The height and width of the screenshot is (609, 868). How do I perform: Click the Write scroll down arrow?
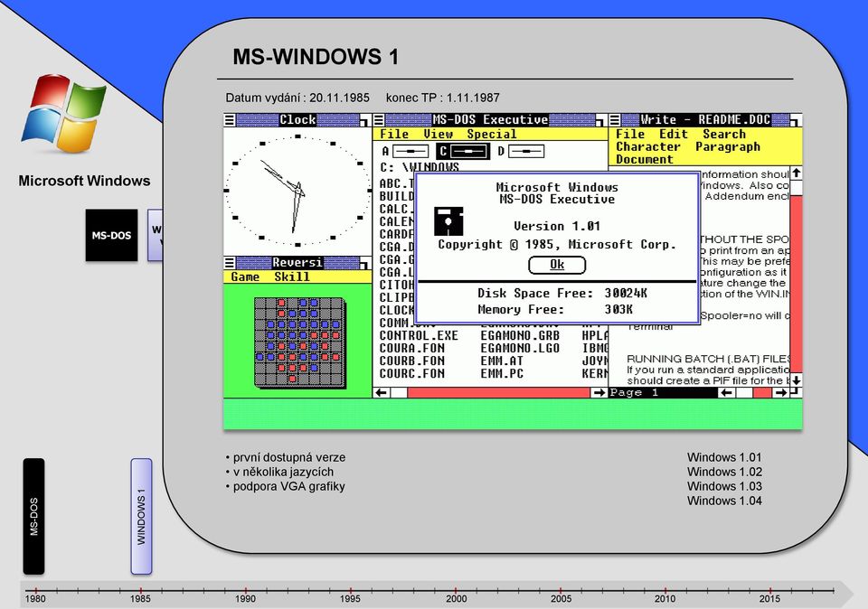(796, 380)
